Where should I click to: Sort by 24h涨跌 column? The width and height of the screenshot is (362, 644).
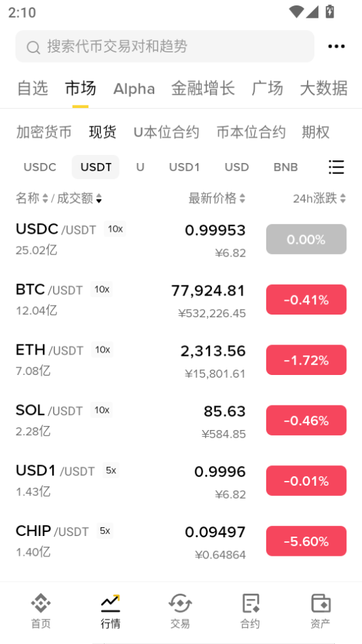point(319,199)
